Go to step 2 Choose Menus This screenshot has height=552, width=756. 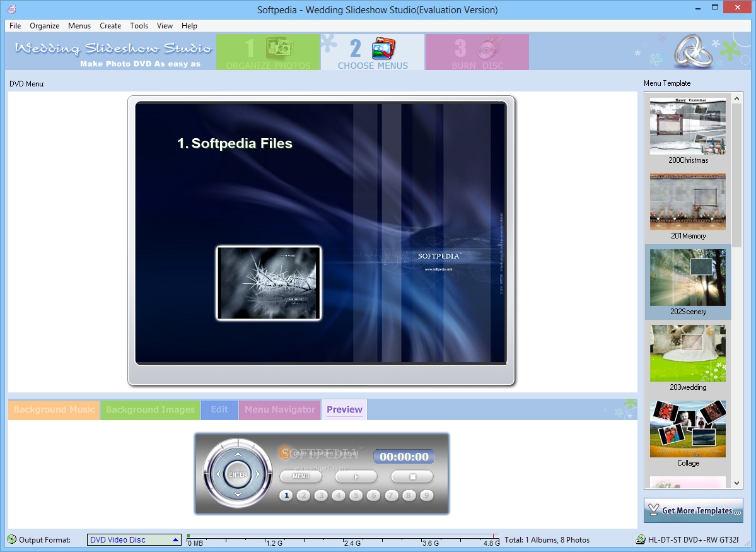tap(373, 52)
